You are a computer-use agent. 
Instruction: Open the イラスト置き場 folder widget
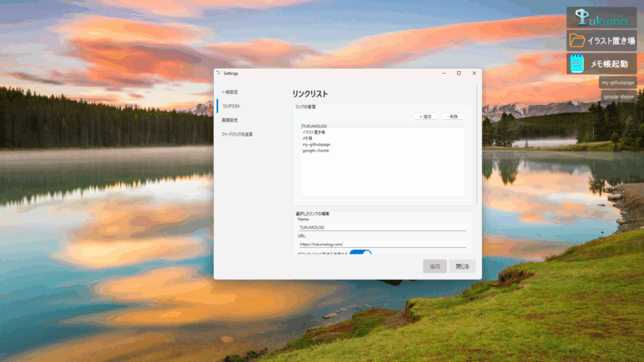tap(601, 40)
